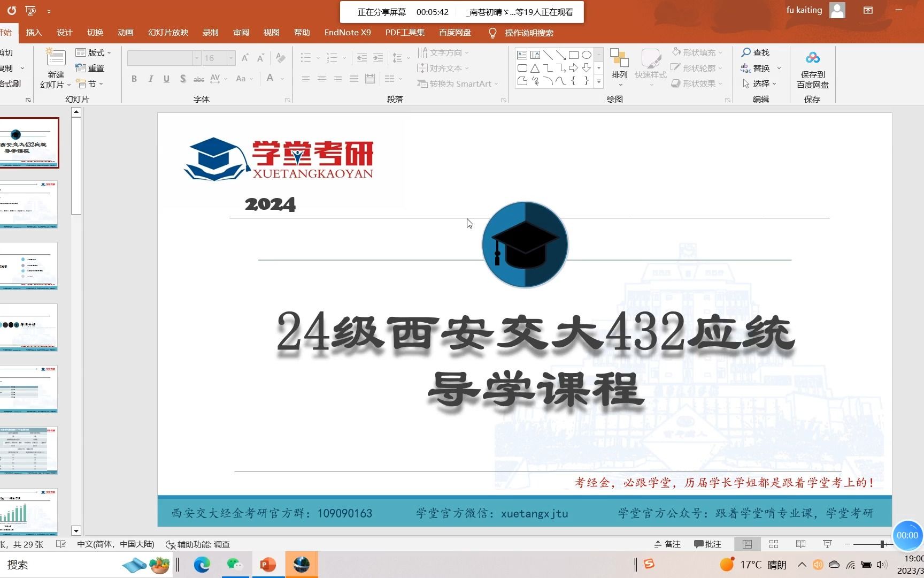Open the EndNote X9 tab
Image resolution: width=924 pixels, height=578 pixels.
[x=347, y=33]
